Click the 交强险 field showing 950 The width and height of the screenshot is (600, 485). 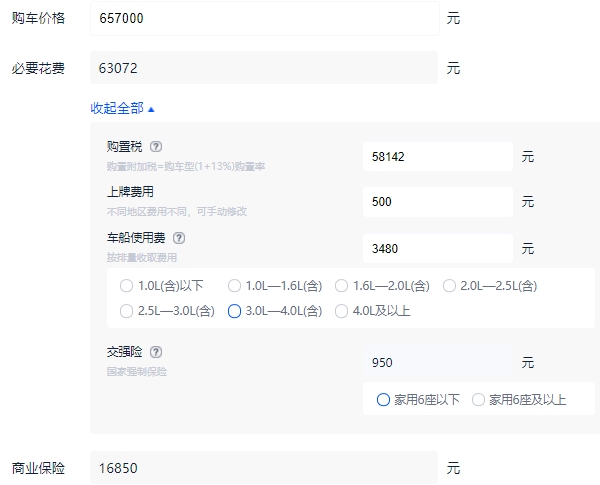[438, 362]
